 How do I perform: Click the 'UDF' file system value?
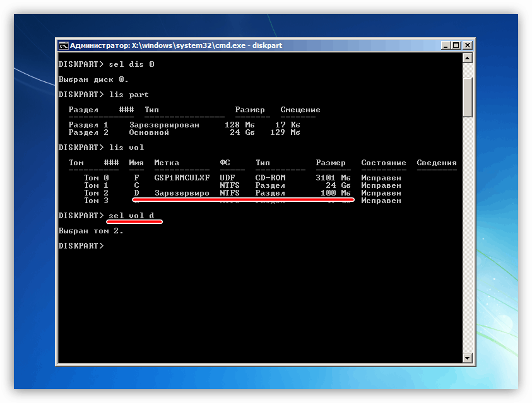tap(227, 178)
